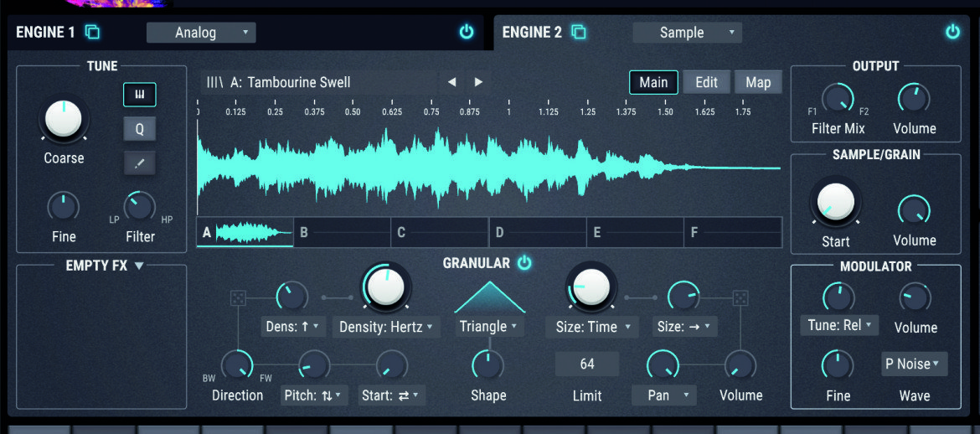Open the Size: → dropdown
The image size is (980, 434).
(x=685, y=327)
